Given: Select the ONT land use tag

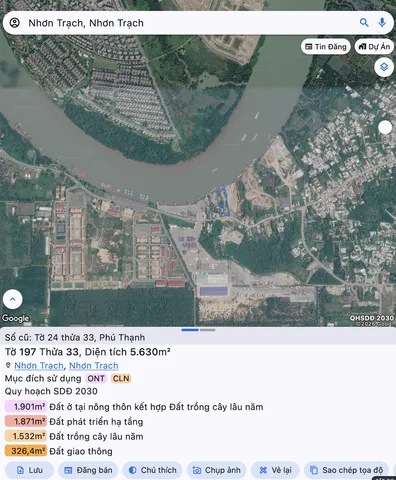Looking at the screenshot, I should (x=96, y=379).
